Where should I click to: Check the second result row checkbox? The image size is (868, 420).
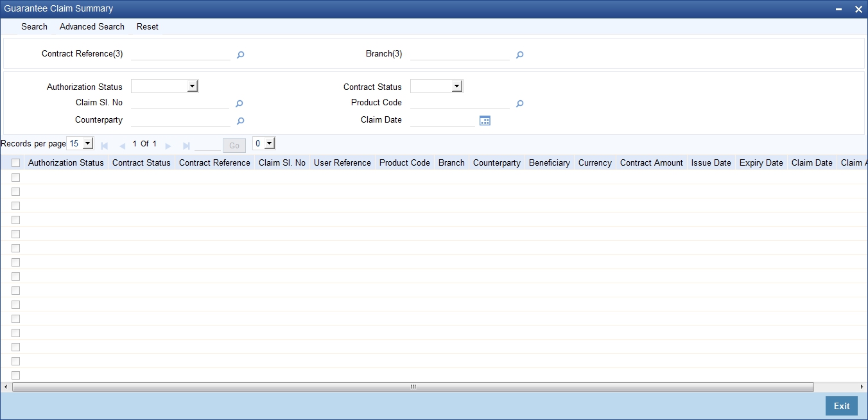coord(16,191)
